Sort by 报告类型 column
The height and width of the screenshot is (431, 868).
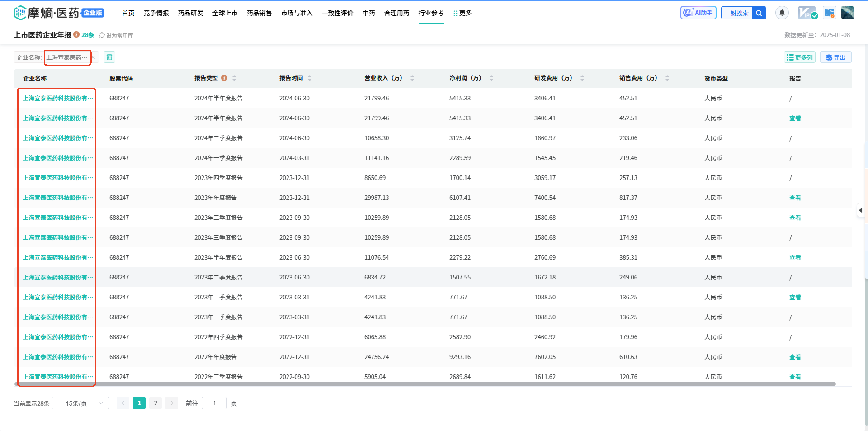[234, 78]
